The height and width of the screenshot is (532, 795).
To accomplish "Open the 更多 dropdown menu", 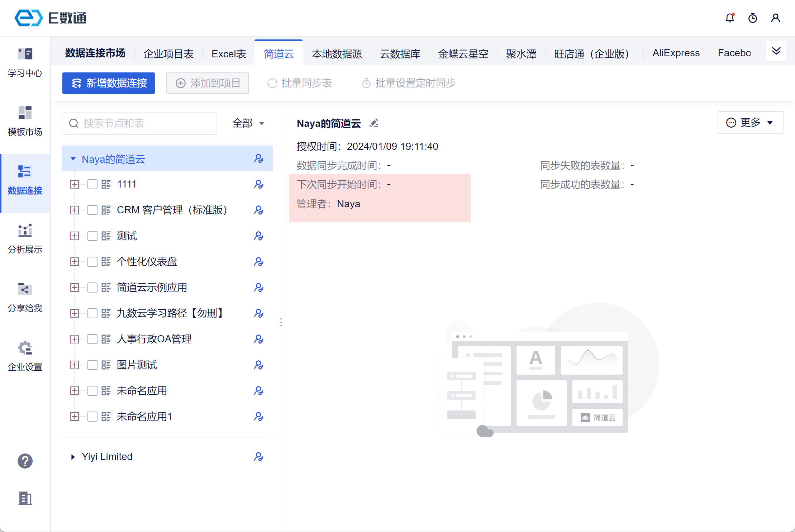I will pyautogui.click(x=750, y=123).
